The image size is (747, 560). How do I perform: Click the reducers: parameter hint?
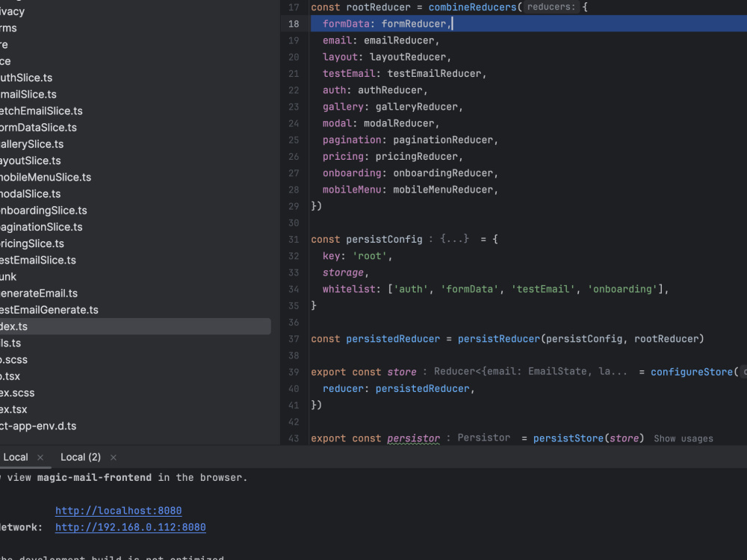pyautogui.click(x=551, y=7)
